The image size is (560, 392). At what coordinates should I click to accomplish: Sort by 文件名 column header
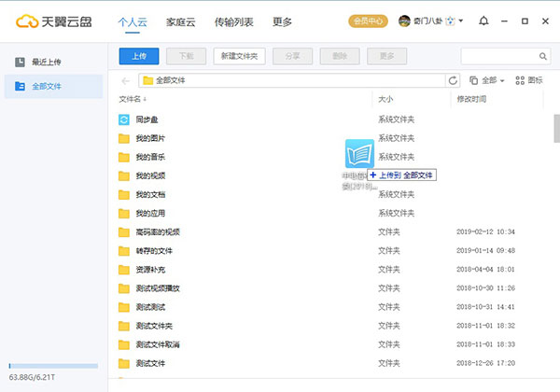[x=133, y=98]
